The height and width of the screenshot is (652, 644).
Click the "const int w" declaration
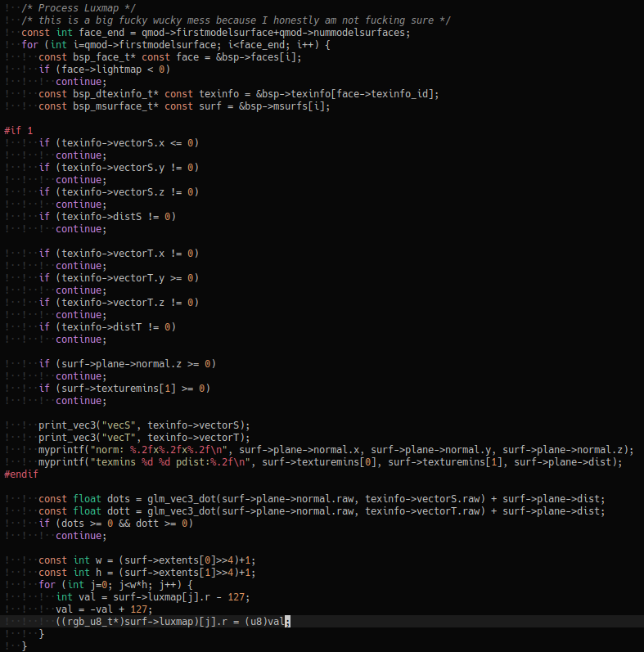tap(70, 560)
